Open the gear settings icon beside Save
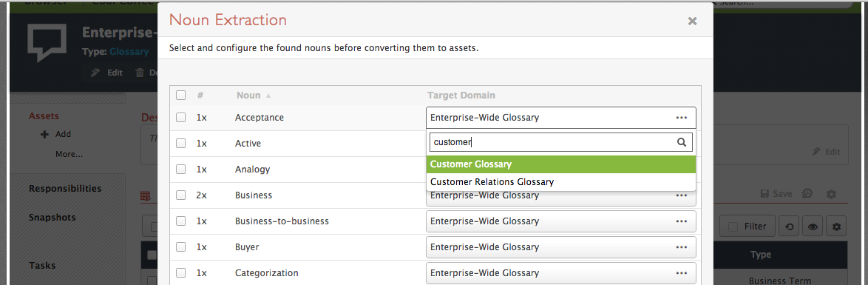 tap(831, 194)
